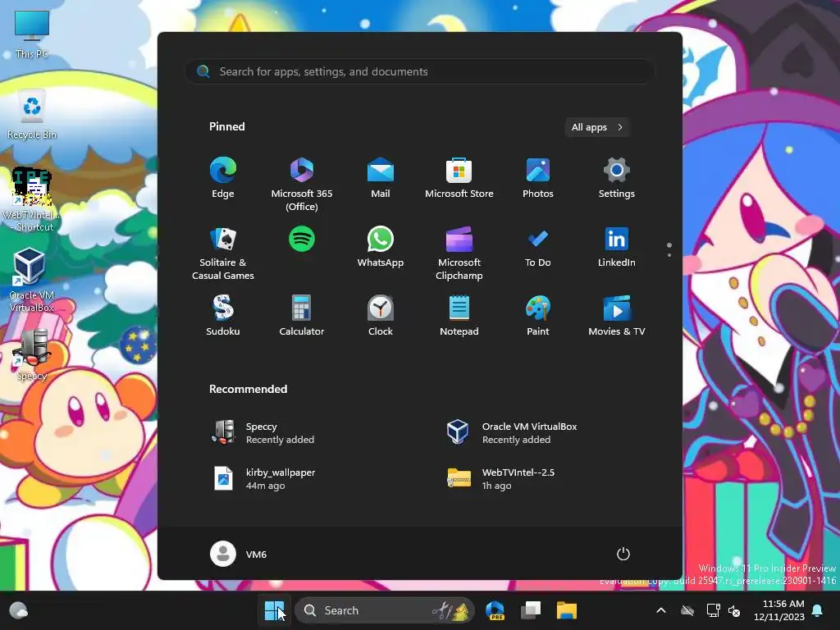Open Edge from pinned apps
This screenshot has width=840, height=630.
click(x=223, y=178)
